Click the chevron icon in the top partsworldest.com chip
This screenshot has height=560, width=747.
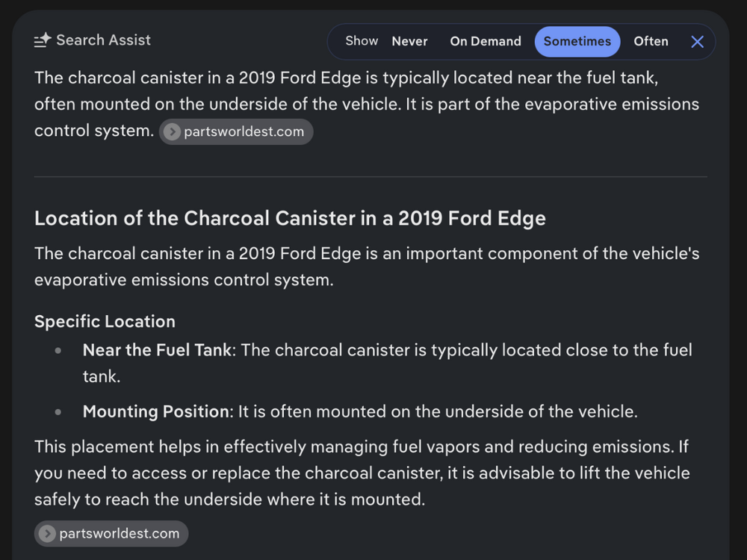tap(172, 132)
